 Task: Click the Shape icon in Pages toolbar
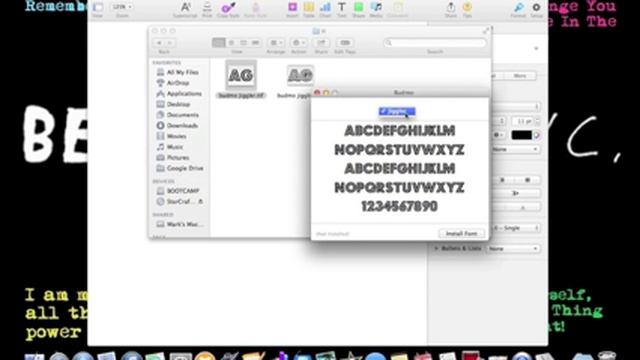tap(358, 7)
